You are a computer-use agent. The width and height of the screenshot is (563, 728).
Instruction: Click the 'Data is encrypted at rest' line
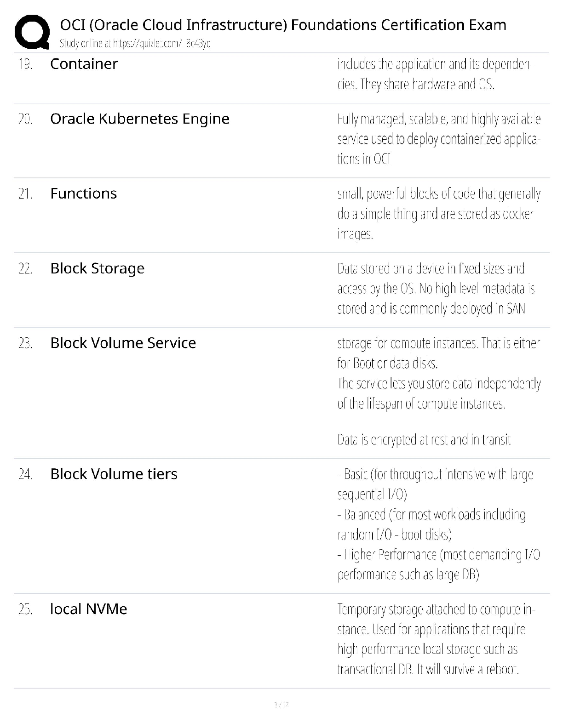coord(424,440)
